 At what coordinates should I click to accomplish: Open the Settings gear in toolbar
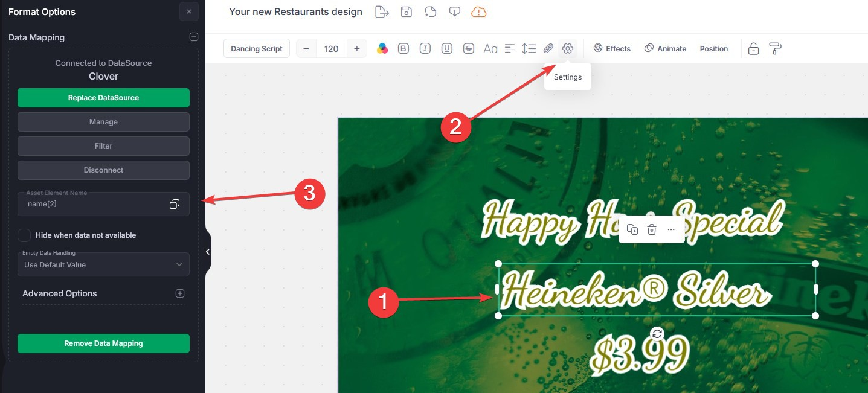567,49
